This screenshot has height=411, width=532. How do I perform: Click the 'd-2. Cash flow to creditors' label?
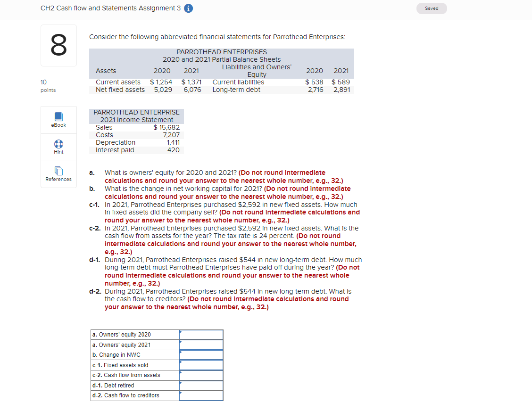click(x=125, y=395)
